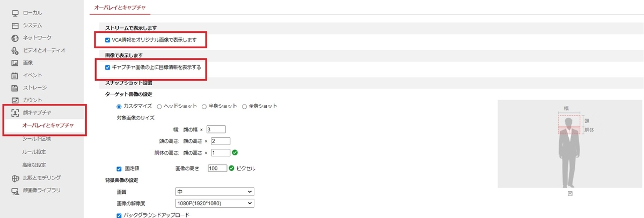Viewport: 644px width, 218px height.
Task: Click the 顔キャプチャ face icon
Action: (15, 113)
